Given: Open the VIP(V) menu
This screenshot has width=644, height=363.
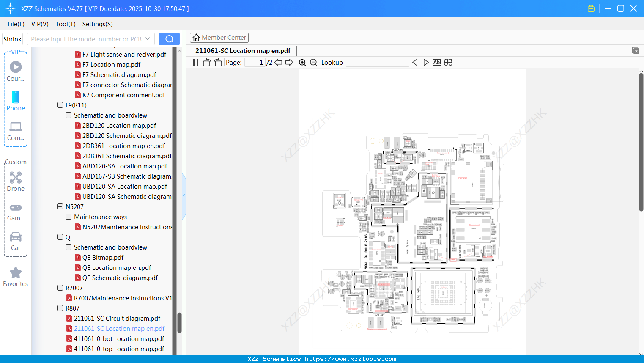Looking at the screenshot, I should pyautogui.click(x=39, y=24).
